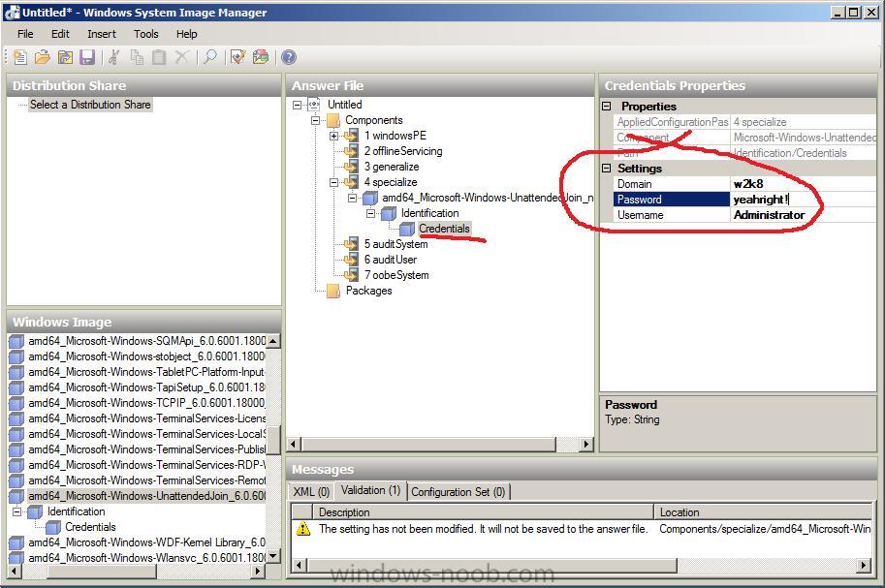Switch to the Validation (1) tab
The width and height of the screenshot is (885, 588).
371,490
